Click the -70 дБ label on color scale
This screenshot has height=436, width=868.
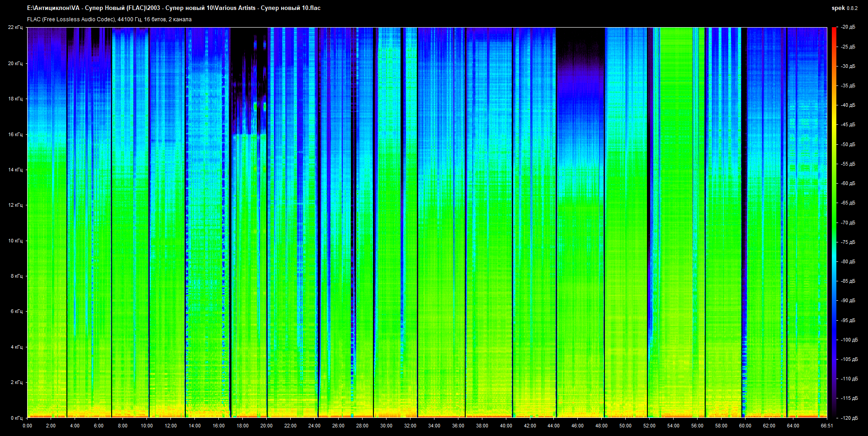(848, 223)
